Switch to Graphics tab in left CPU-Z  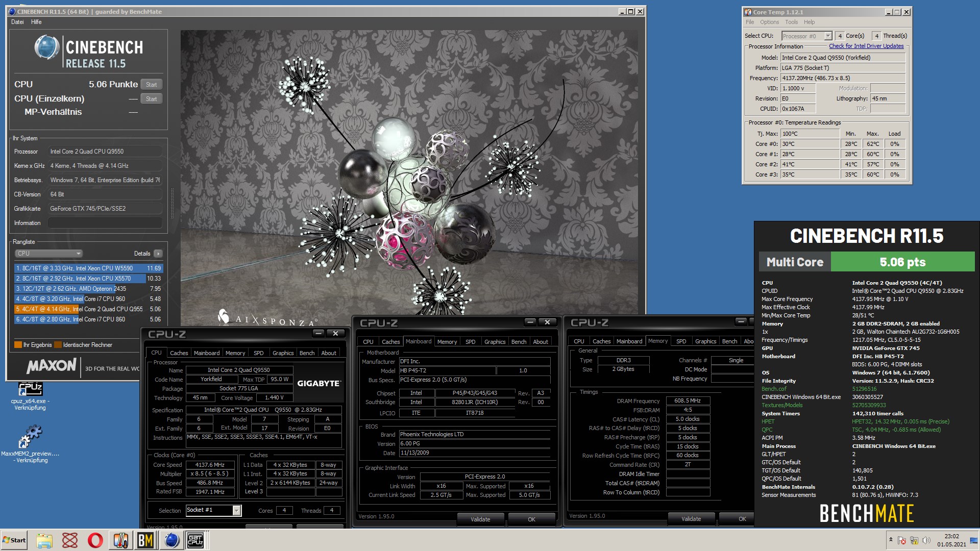point(283,353)
